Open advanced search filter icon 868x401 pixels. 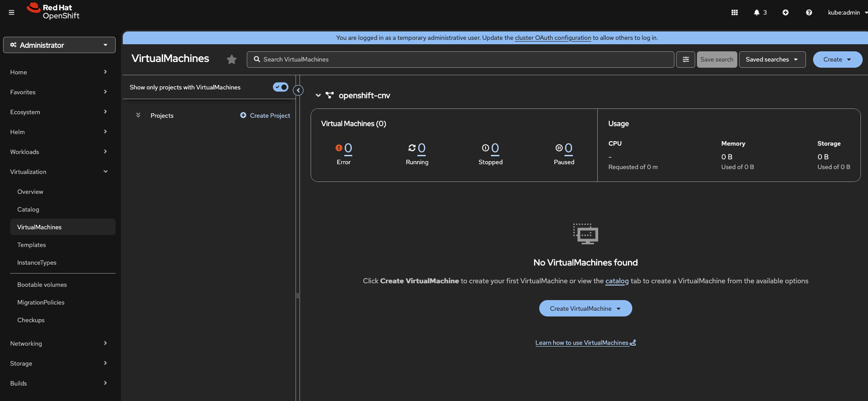click(x=685, y=59)
